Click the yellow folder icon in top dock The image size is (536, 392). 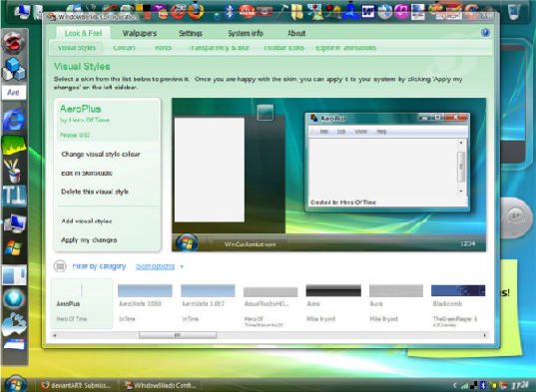tap(297, 12)
